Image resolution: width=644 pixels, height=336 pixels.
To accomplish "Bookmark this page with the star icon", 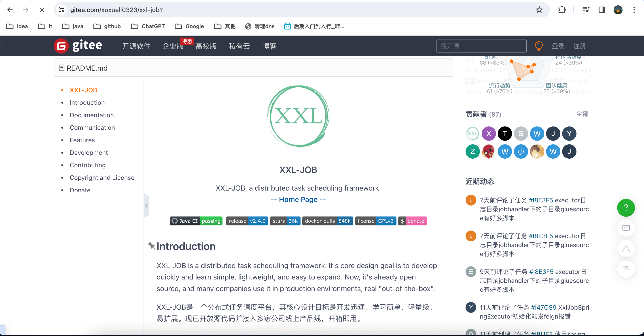I will pyautogui.click(x=539, y=10).
